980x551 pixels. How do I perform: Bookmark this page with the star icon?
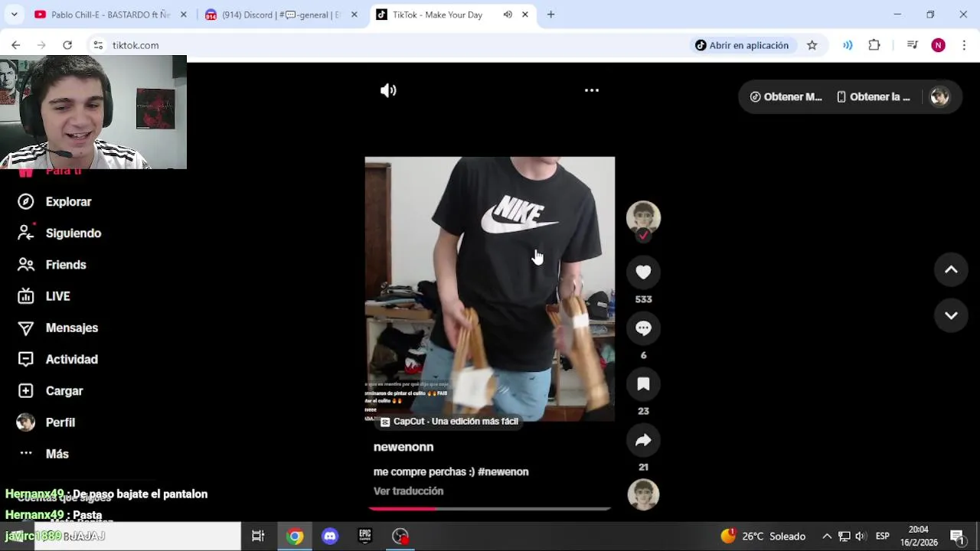click(x=812, y=45)
